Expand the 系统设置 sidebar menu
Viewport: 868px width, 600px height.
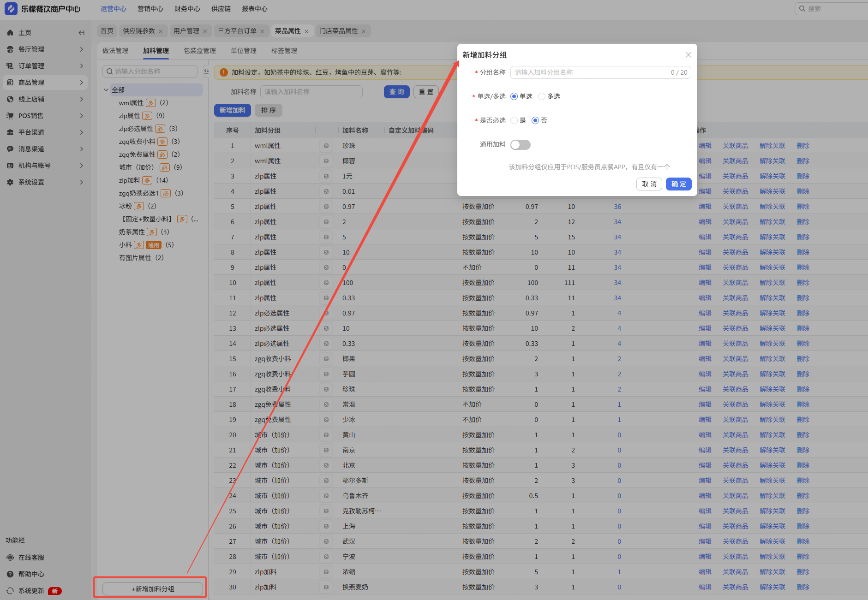(81, 182)
